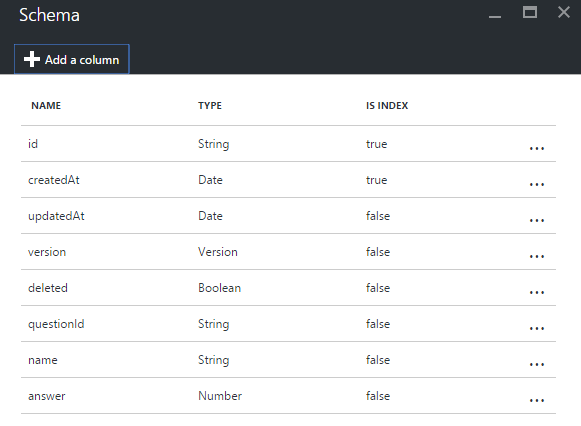Open the ellipsis menu for name row
581x426 pixels.
pos(537,364)
